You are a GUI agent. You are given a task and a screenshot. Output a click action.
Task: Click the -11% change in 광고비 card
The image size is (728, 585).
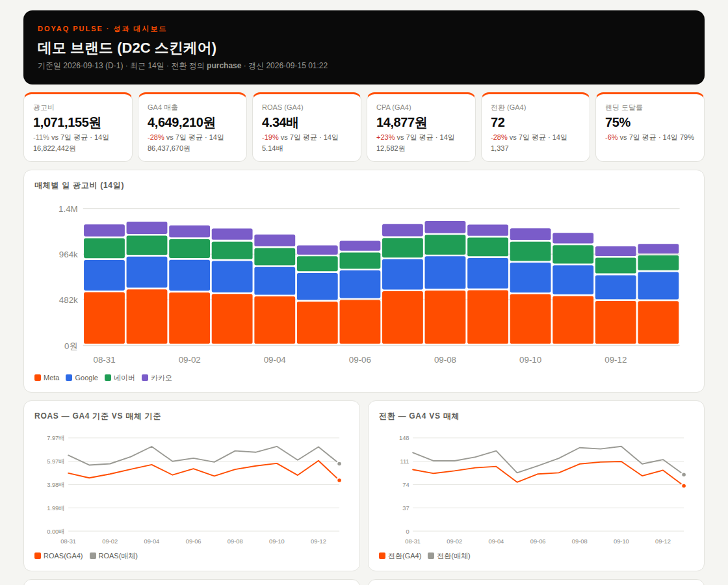pyautogui.click(x=41, y=137)
